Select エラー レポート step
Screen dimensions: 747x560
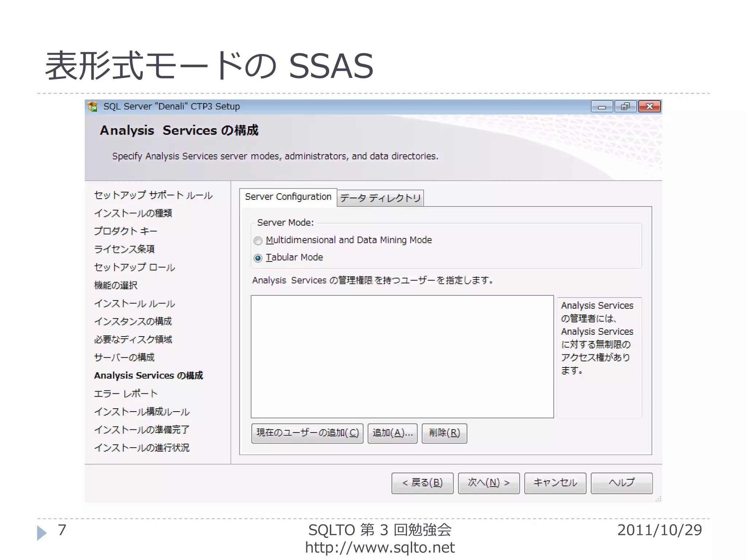(x=125, y=394)
